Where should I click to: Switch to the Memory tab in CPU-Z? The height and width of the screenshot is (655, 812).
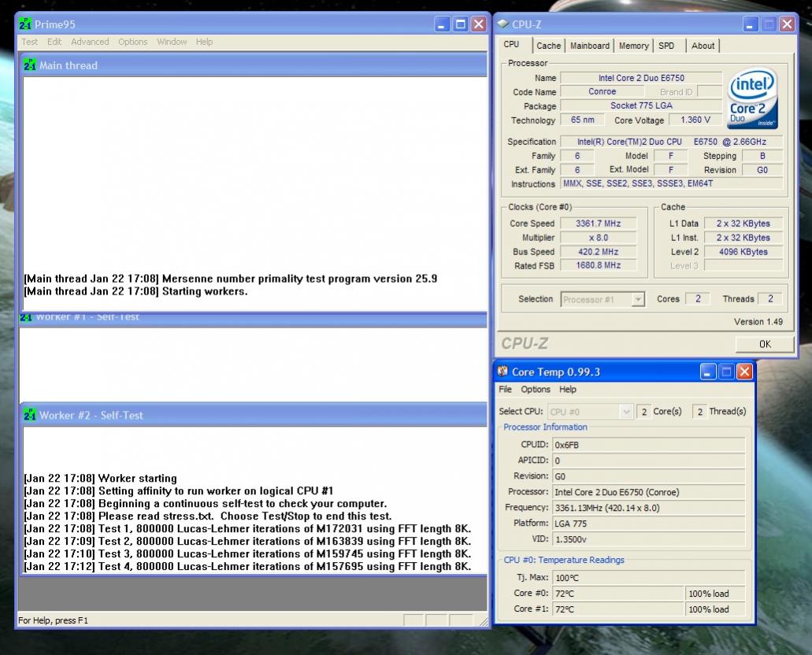[633, 46]
